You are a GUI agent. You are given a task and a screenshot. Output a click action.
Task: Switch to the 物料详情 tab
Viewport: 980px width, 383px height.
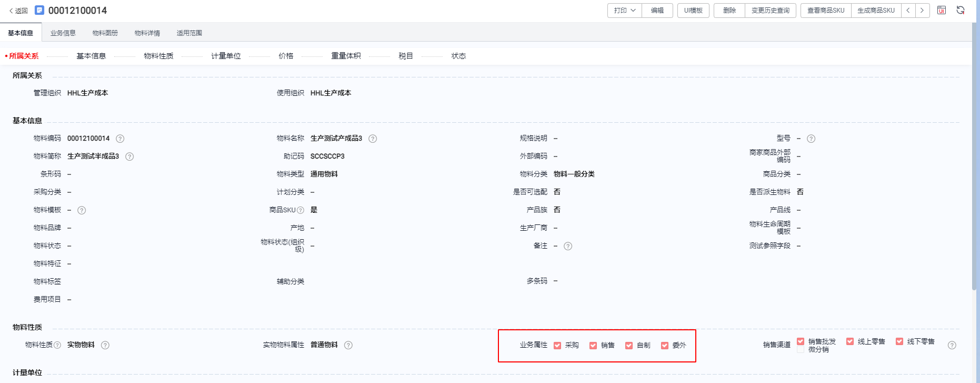pyautogui.click(x=147, y=33)
